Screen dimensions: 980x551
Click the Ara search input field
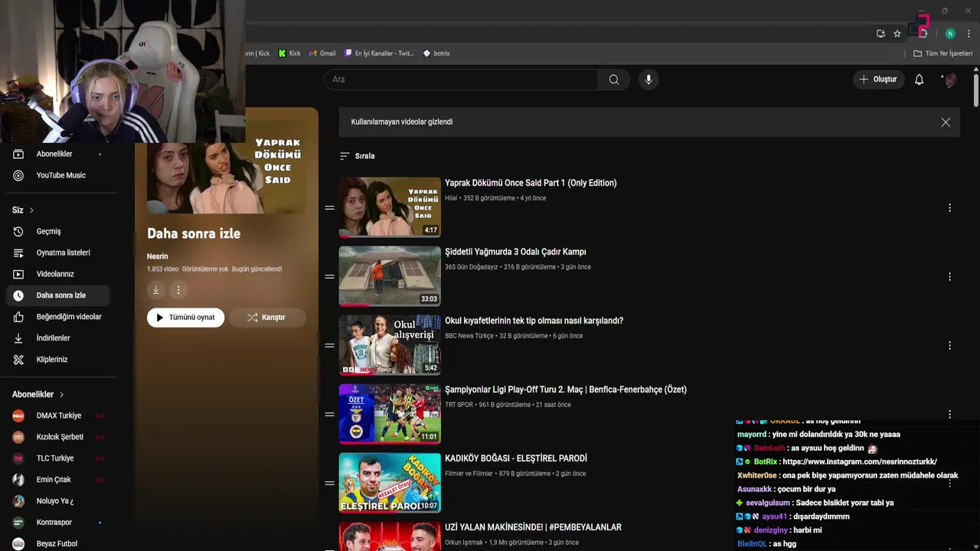461,80
